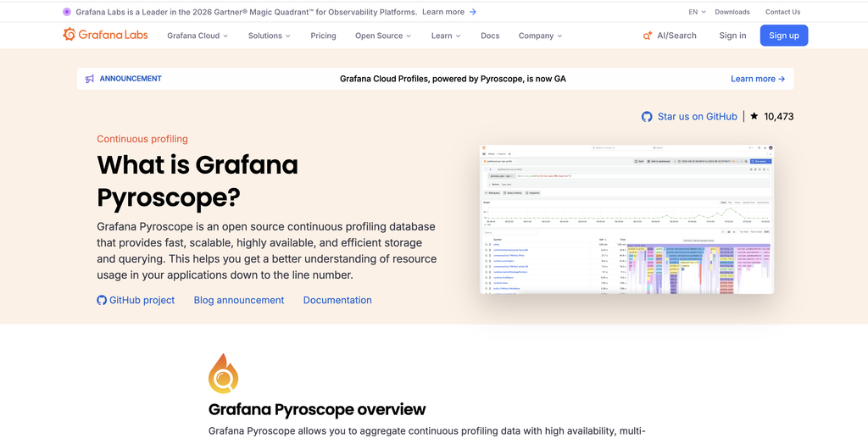The image size is (868, 438).
Task: Click the Sign in link
Action: click(x=732, y=36)
